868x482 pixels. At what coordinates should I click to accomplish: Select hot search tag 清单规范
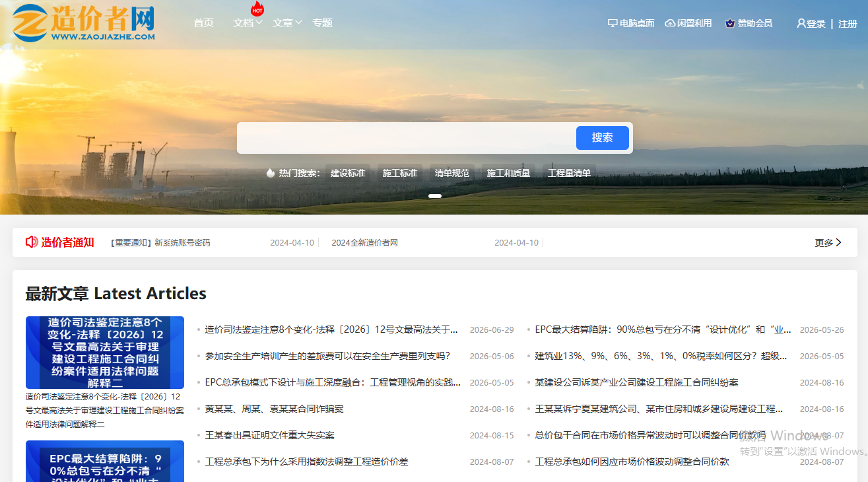point(452,173)
